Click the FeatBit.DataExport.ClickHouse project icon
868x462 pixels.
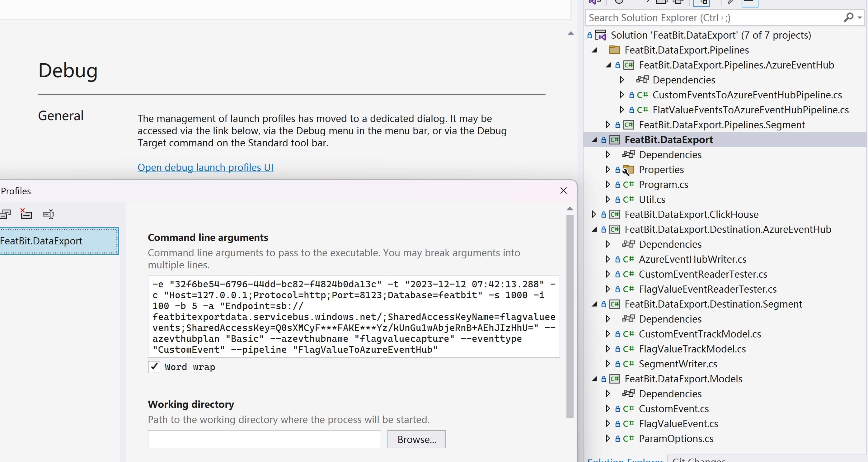coord(614,214)
